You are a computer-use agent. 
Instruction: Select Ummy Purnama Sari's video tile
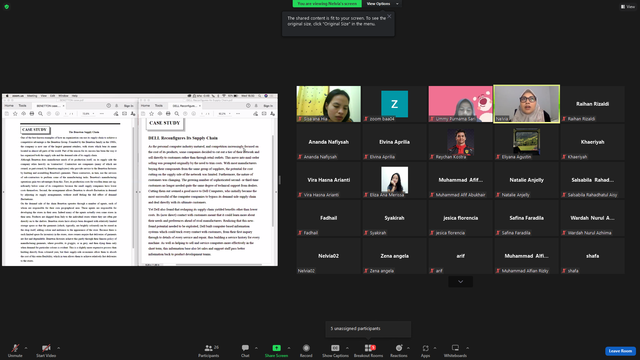460,104
